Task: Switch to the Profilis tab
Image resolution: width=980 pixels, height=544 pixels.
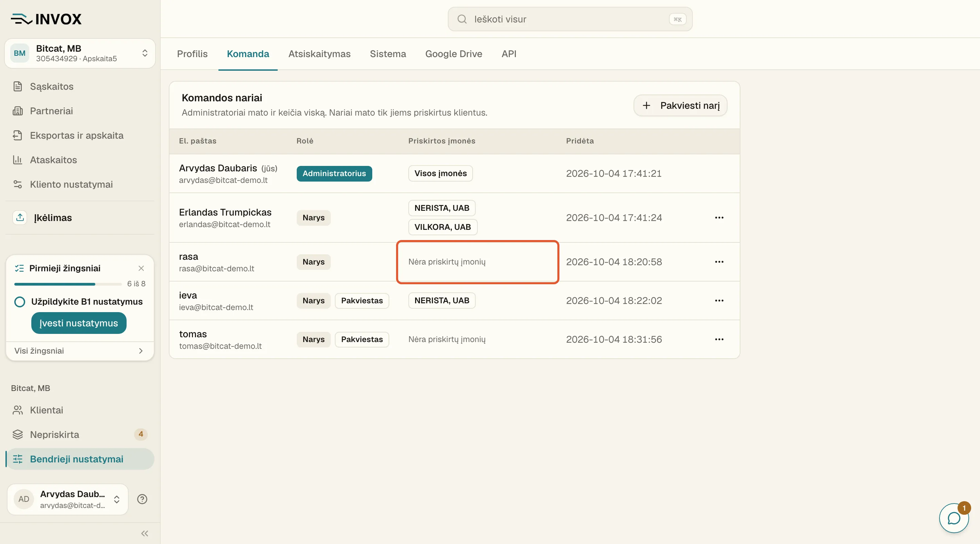Action: click(x=192, y=54)
